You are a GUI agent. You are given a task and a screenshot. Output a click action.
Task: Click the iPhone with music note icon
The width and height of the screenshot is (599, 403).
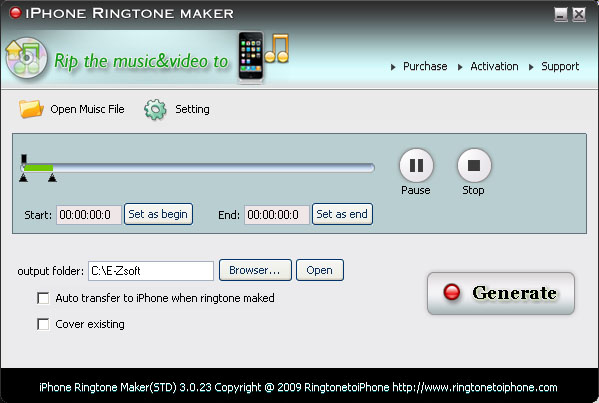click(x=263, y=57)
